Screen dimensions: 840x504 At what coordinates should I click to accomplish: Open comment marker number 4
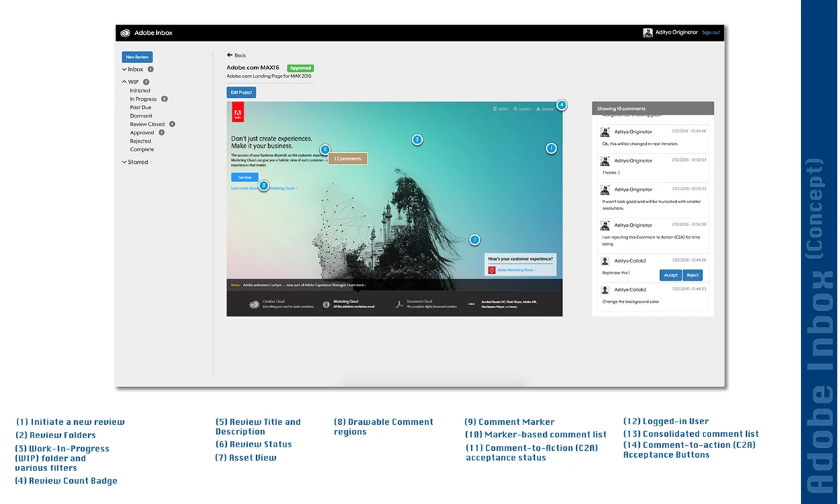(x=561, y=105)
